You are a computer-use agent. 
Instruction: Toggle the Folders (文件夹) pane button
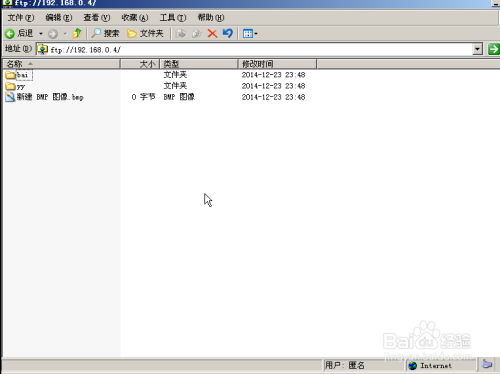pos(145,33)
